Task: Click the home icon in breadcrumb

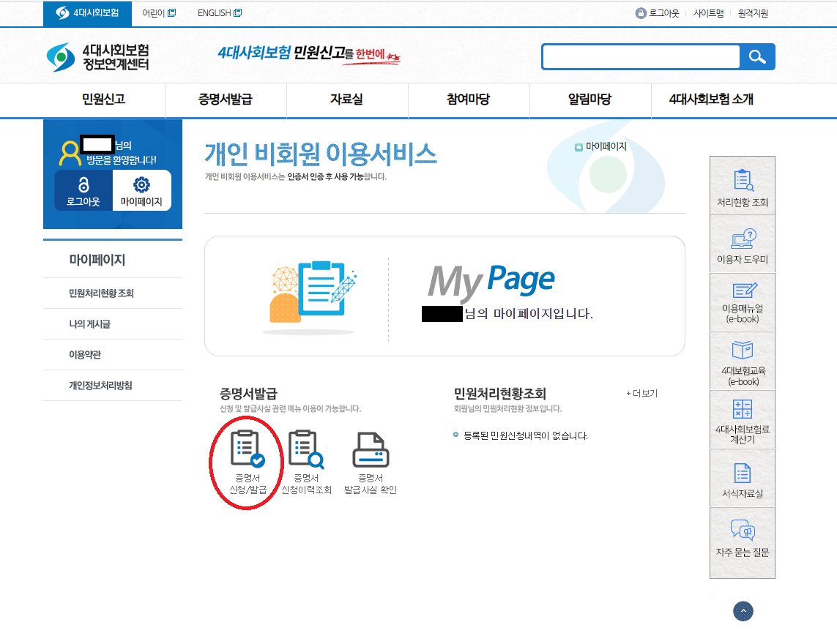Action: coord(579,147)
